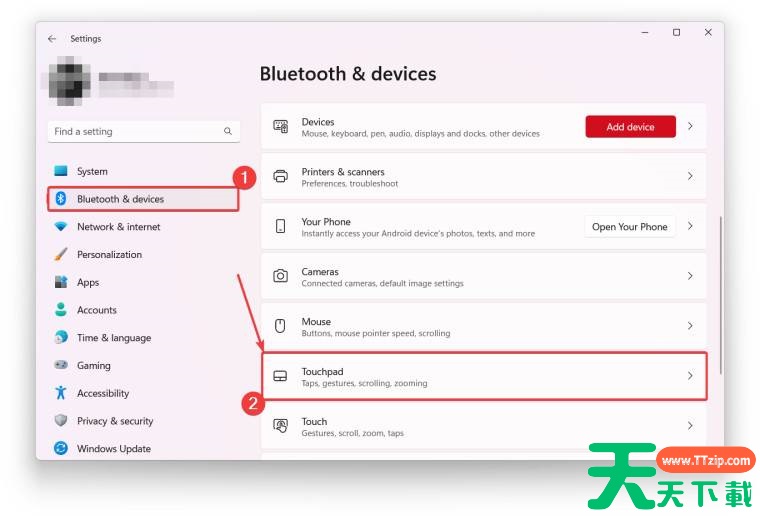Image resolution: width=760 pixels, height=516 pixels.
Task: Click the Gaming controller icon
Action: pyautogui.click(x=61, y=364)
